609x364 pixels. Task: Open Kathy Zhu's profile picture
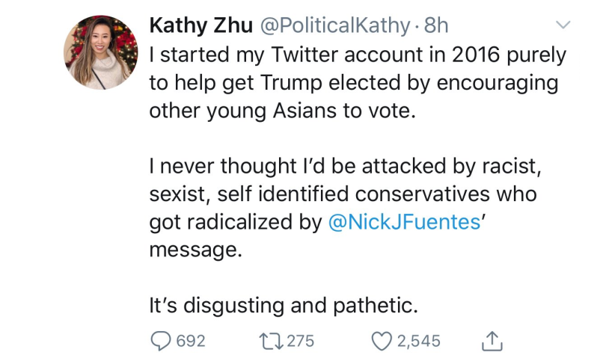(x=100, y=52)
